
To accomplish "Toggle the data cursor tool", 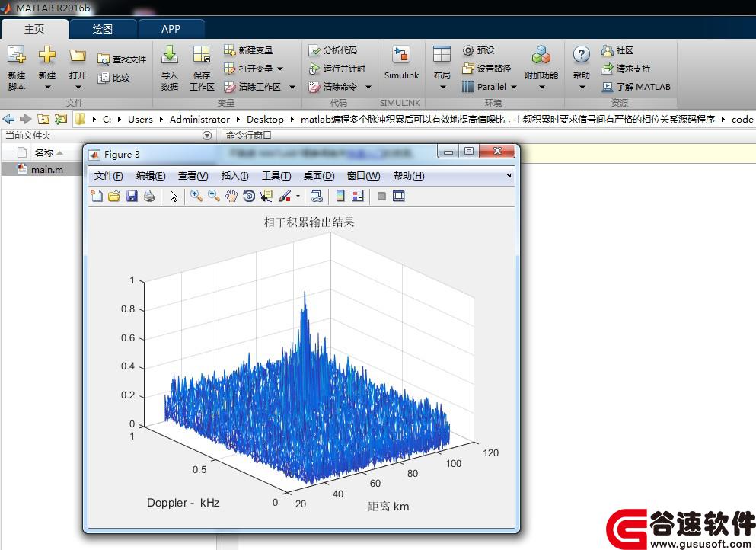I will click(x=266, y=196).
